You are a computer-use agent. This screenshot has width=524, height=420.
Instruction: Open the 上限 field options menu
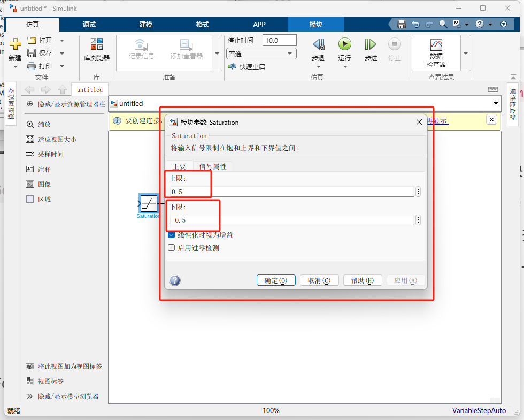point(418,192)
